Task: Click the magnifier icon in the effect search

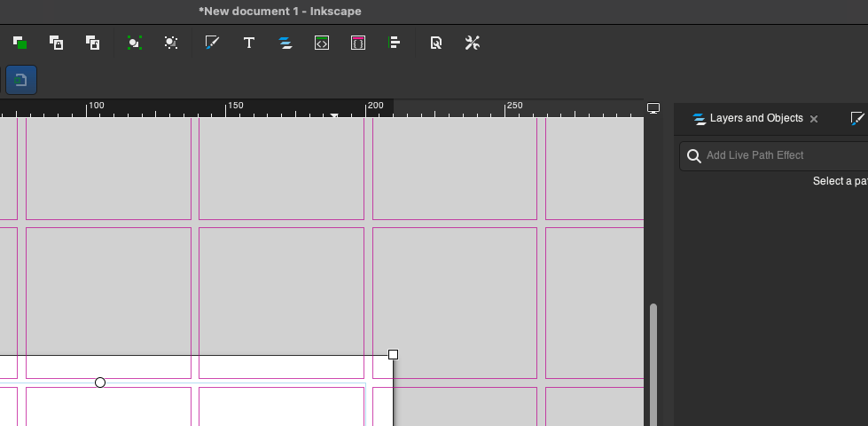Action: tap(693, 155)
